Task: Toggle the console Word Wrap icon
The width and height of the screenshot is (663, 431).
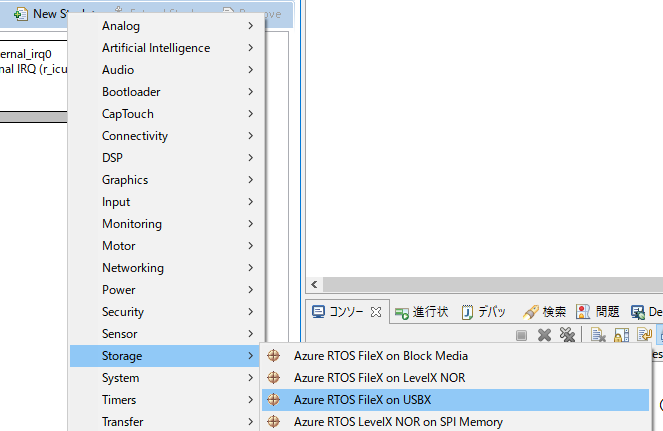Action: coord(644,335)
